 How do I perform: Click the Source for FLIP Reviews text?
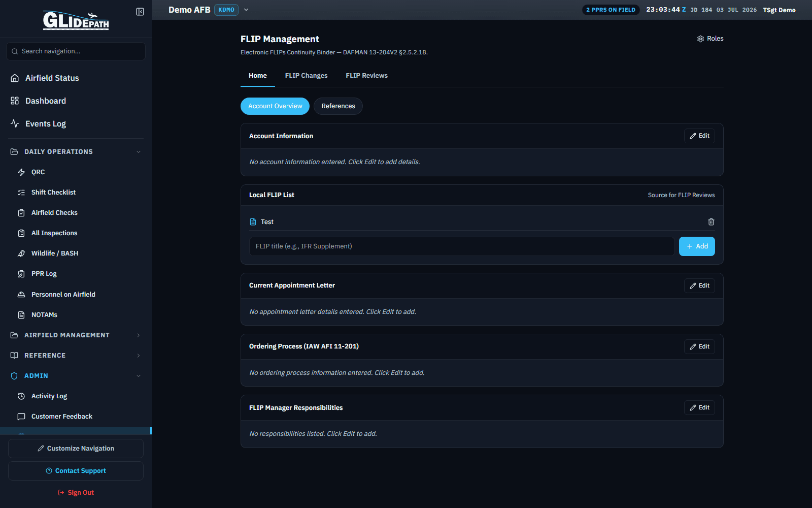681,195
